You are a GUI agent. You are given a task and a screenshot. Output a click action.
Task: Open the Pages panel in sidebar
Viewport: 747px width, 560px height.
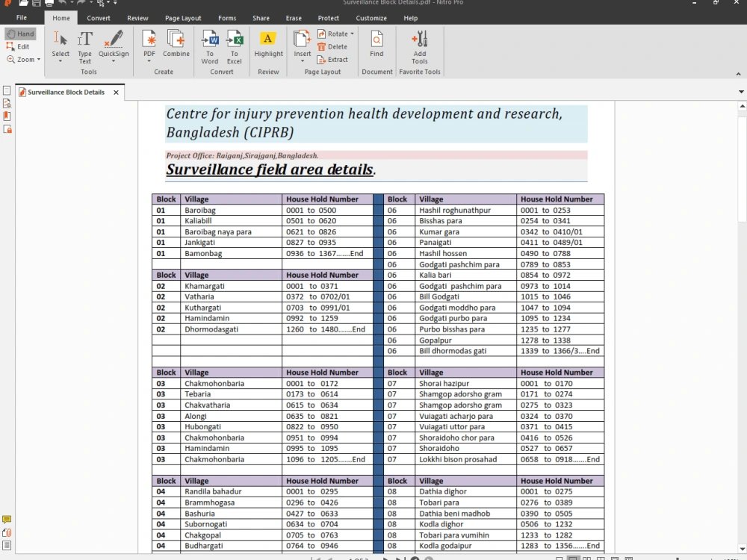click(7, 90)
